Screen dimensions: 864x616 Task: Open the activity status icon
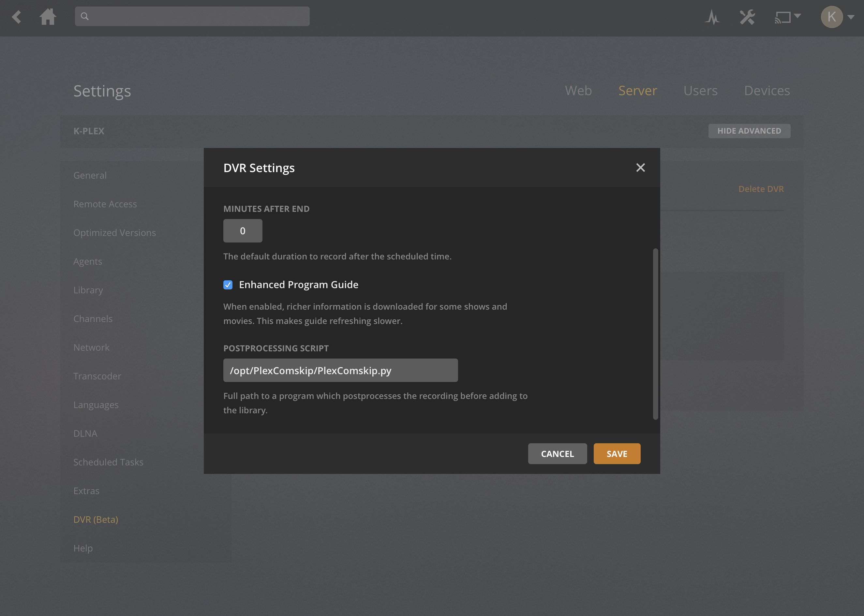712,17
